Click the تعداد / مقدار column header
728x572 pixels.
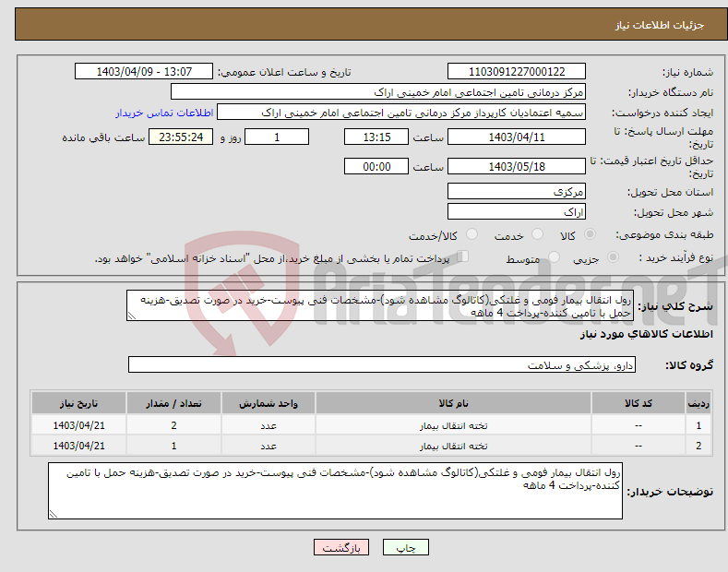(173, 403)
